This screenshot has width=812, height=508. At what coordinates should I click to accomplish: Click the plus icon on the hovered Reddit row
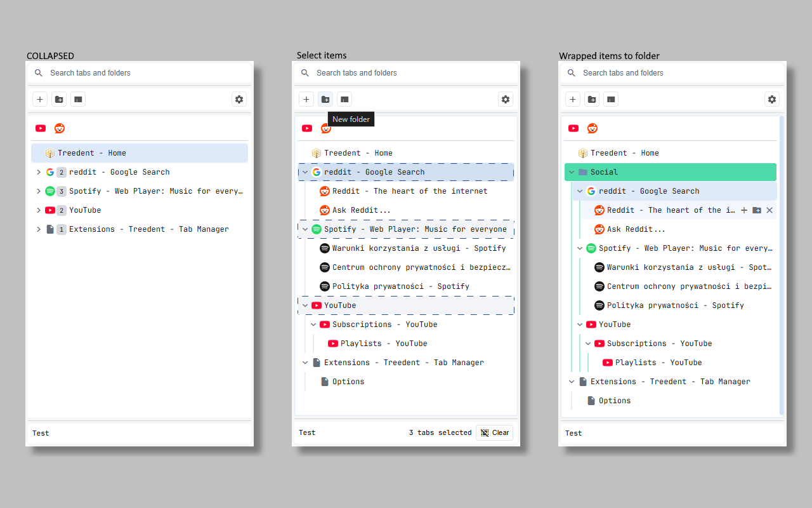744,210
